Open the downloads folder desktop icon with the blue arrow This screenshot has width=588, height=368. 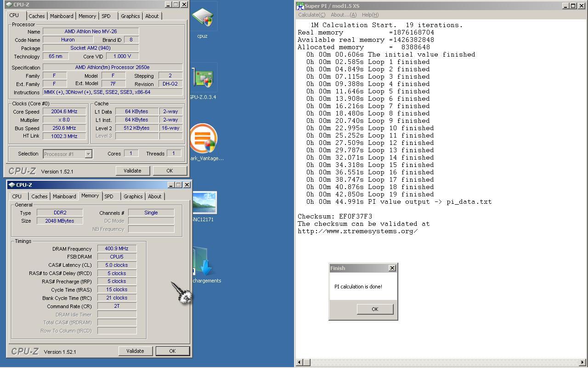click(x=202, y=262)
